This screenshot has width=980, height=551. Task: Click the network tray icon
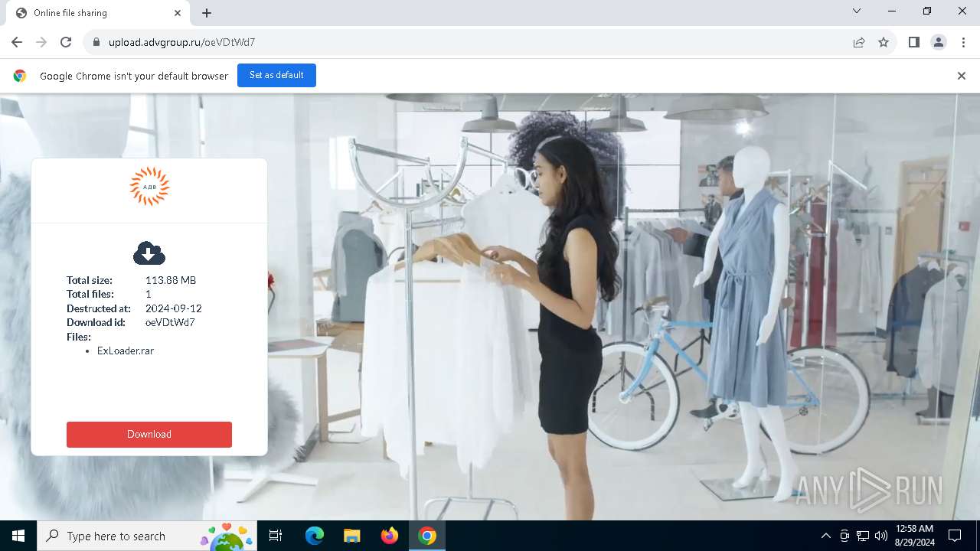pyautogui.click(x=863, y=536)
